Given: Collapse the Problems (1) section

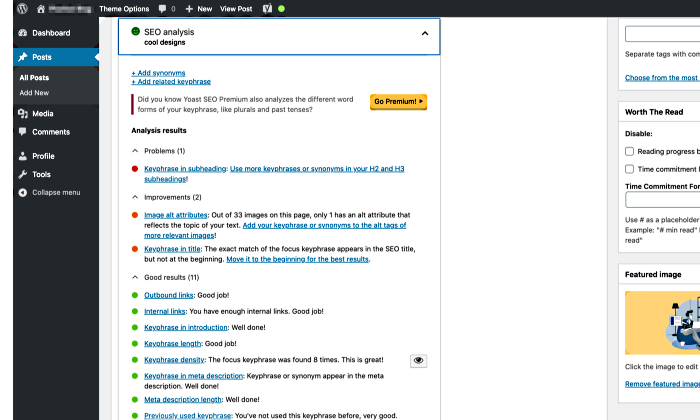Looking at the screenshot, I should (x=136, y=151).
